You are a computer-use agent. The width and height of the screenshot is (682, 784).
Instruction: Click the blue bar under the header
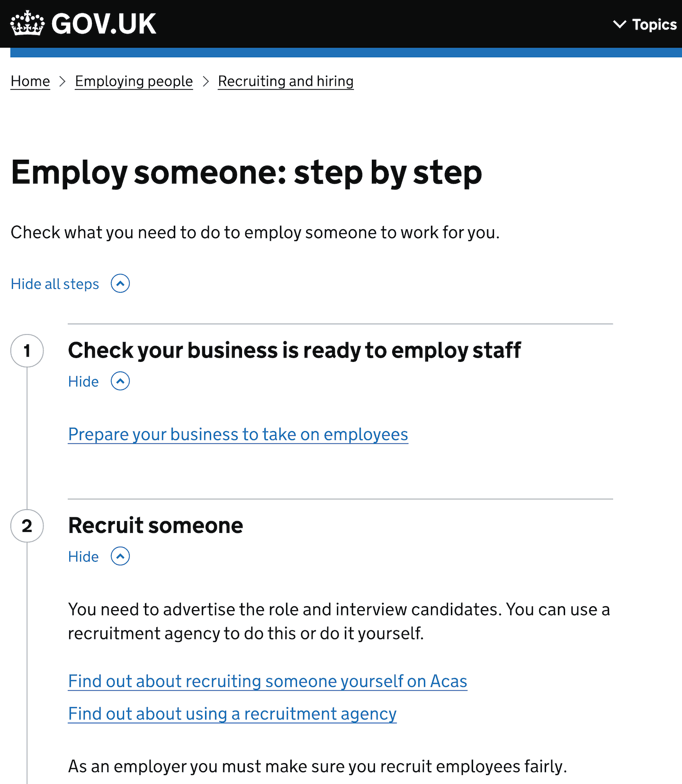tap(341, 52)
